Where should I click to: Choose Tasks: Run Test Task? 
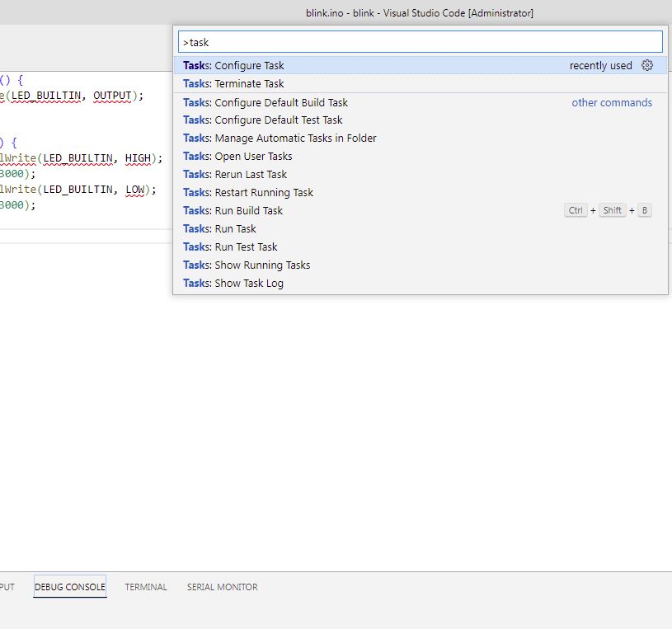[230, 247]
